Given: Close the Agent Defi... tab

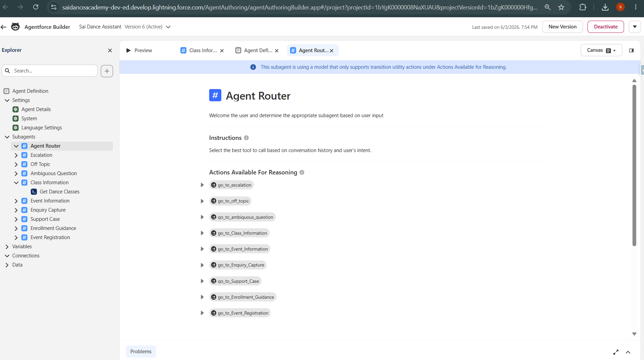Looking at the screenshot, I should point(277,51).
